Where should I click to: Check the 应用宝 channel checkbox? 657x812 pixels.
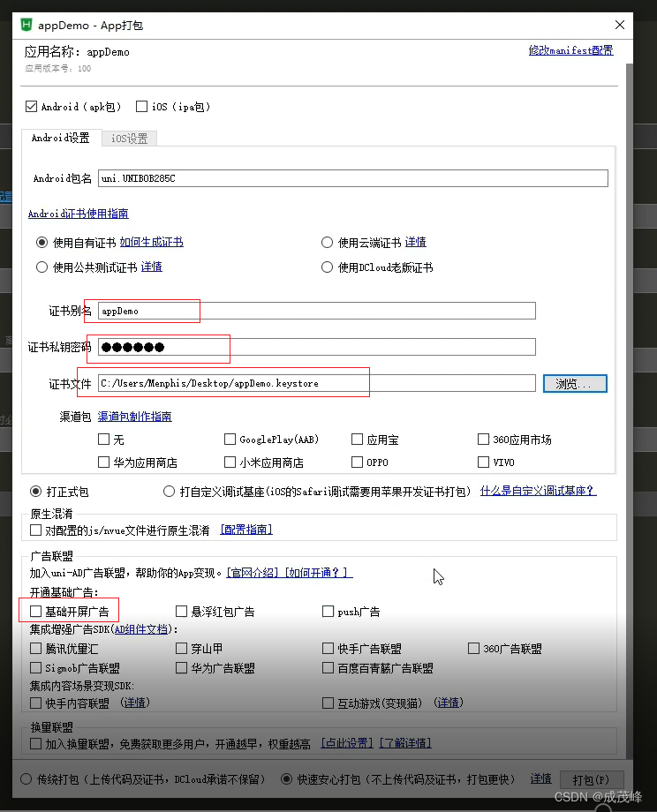pos(357,440)
